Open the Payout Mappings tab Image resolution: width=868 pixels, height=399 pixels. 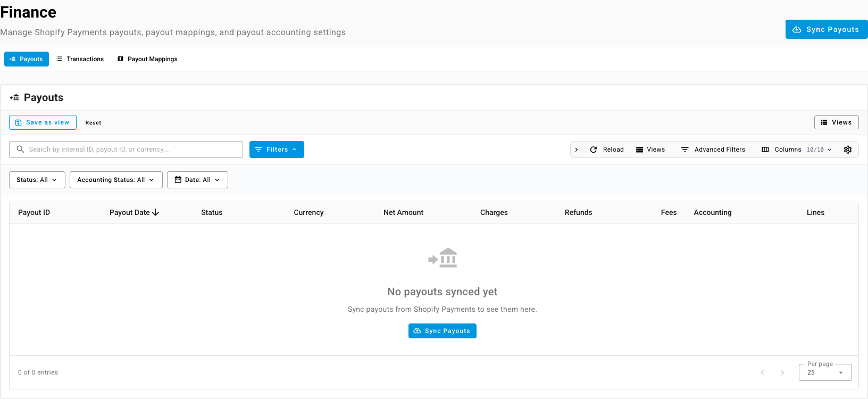point(147,59)
